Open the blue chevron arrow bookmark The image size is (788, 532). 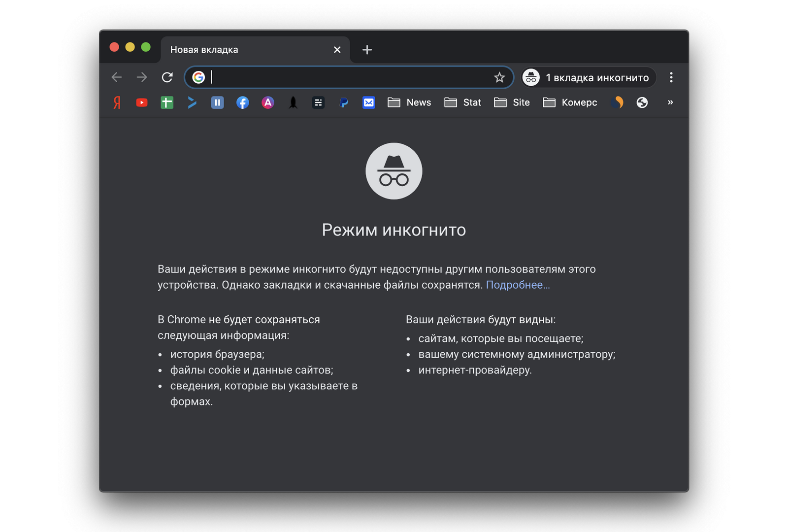point(192,102)
